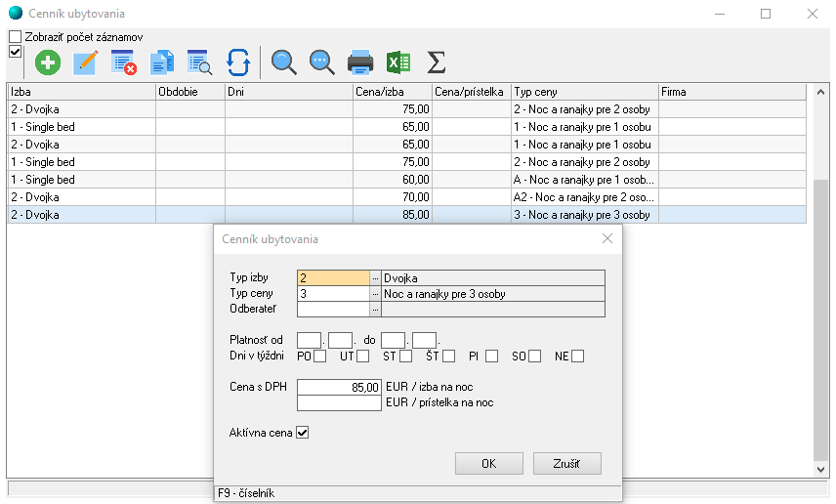Click the blue refresh arrows icon
Image resolution: width=836 pixels, height=504 pixels.
(238, 63)
